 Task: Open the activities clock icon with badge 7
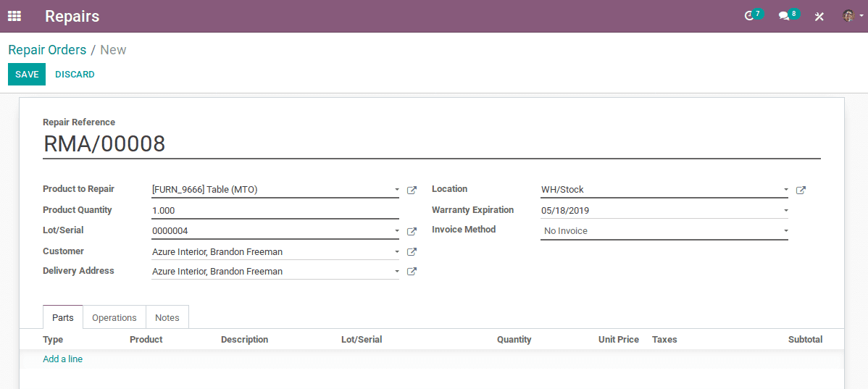pyautogui.click(x=754, y=15)
